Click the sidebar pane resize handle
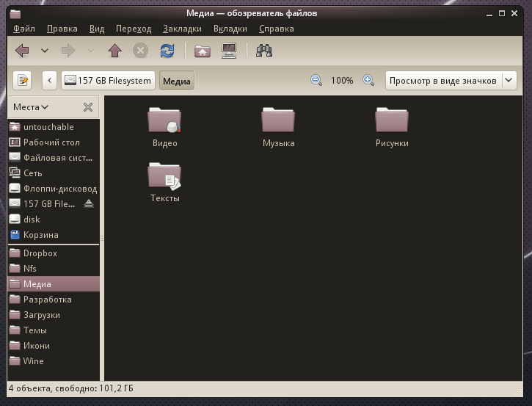Screen dimensions: 532x406 click(x=102, y=238)
